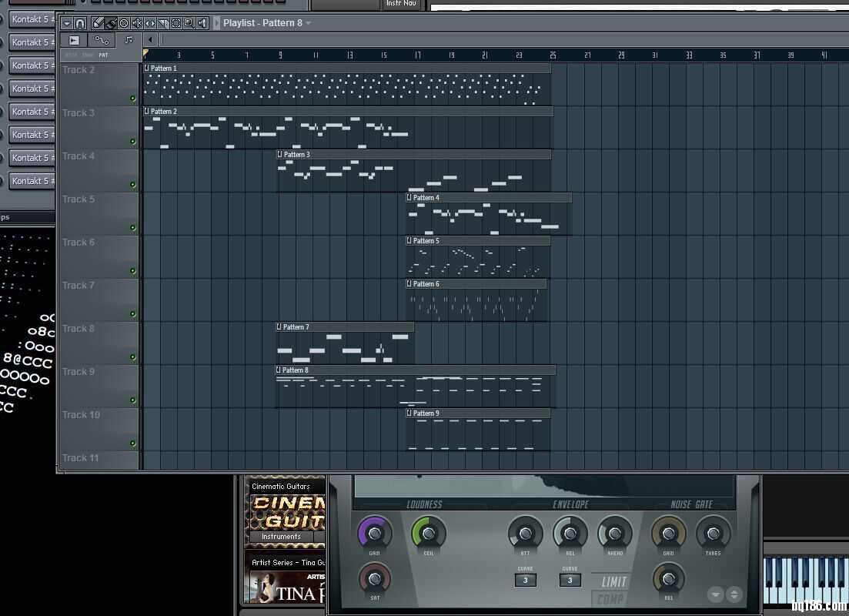
Task: Expand the Playlist - Pattern 8 title dropdown
Action: click(309, 23)
